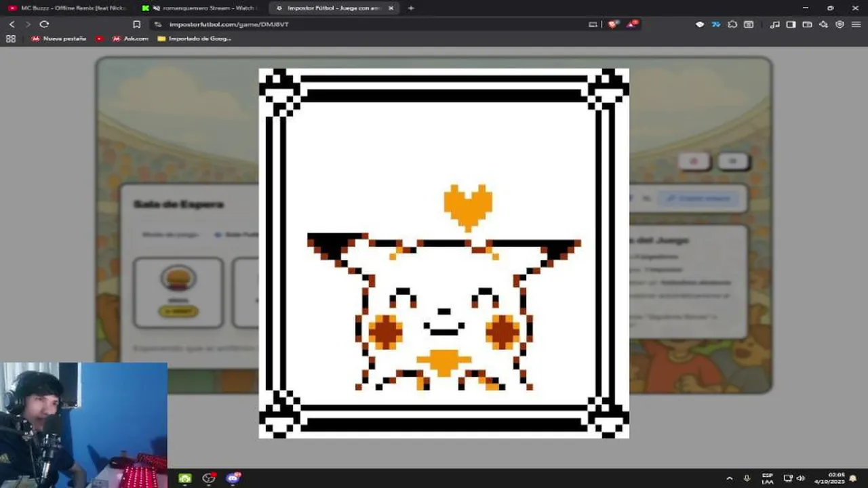Screen dimensions: 868x488
Task: Click the microphone icon in system tray
Action: click(x=747, y=479)
